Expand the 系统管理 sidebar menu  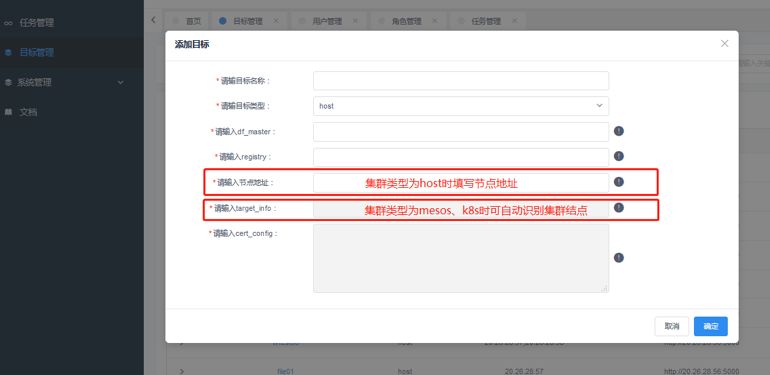[71, 82]
